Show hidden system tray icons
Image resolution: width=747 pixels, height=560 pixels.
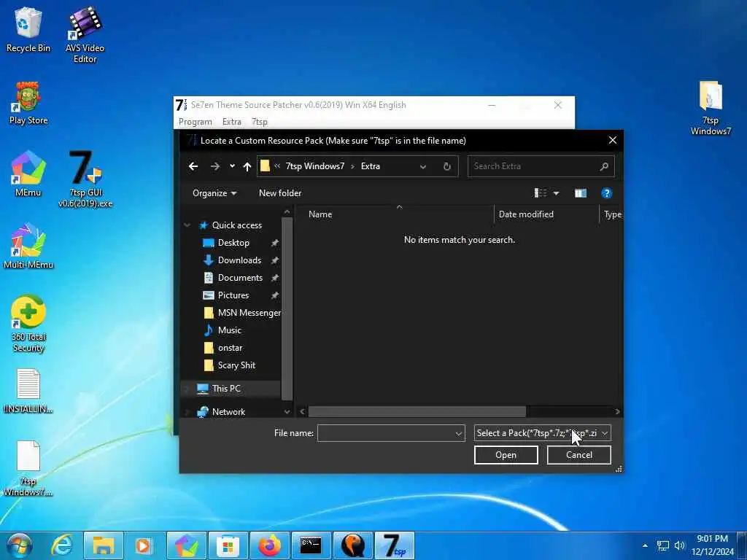tap(645, 545)
